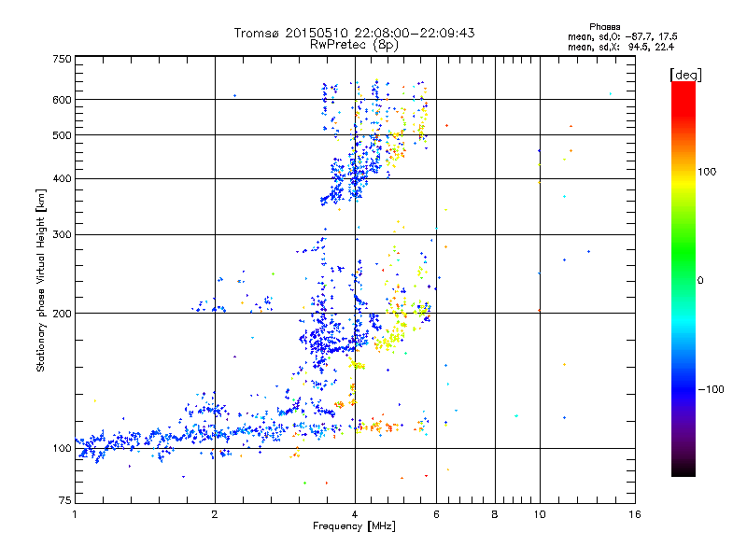Click the 'Phases' header text
The image size is (747, 560).
[604, 27]
